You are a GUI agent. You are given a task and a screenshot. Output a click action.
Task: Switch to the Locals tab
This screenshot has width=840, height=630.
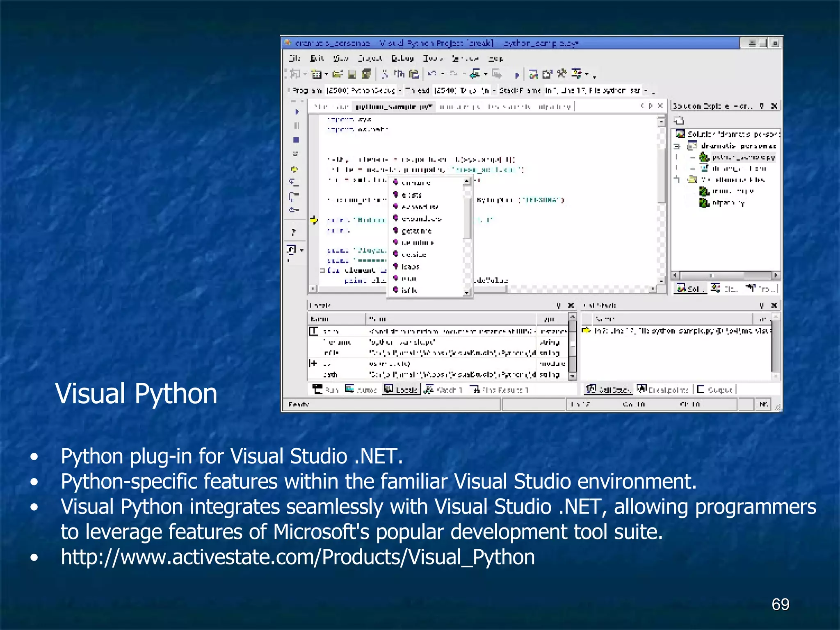pyautogui.click(x=401, y=389)
